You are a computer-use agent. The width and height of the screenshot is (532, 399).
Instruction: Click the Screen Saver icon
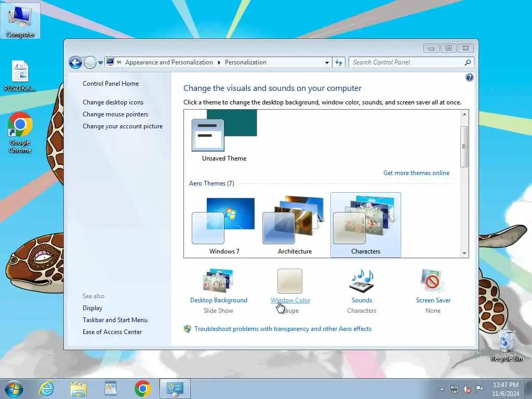coord(432,281)
